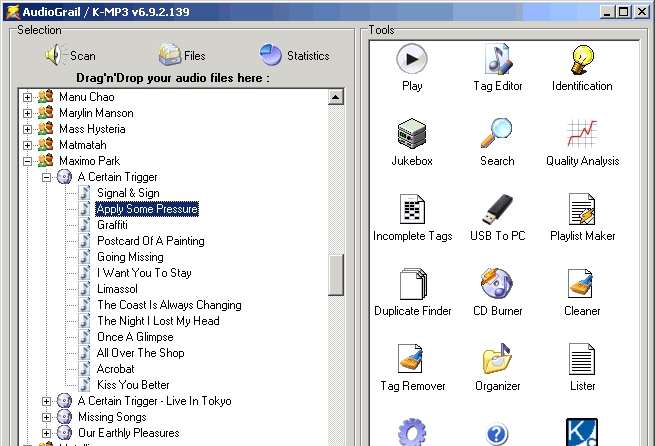Select The Night I Lost My Head
This screenshot has height=446, width=655.
158,321
